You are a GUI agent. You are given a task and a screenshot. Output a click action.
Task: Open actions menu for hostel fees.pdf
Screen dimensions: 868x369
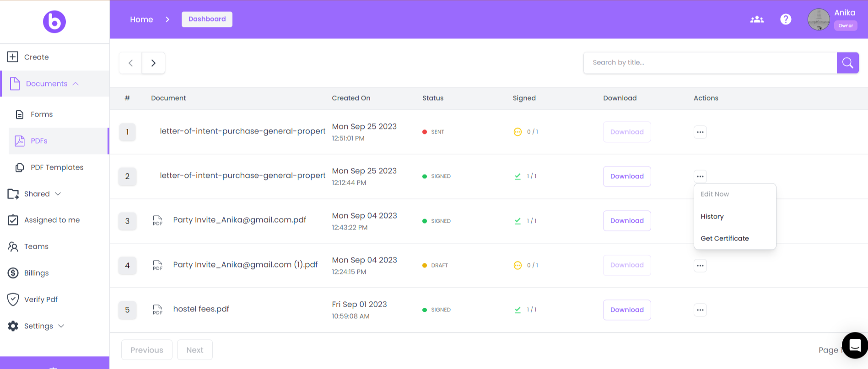(700, 310)
